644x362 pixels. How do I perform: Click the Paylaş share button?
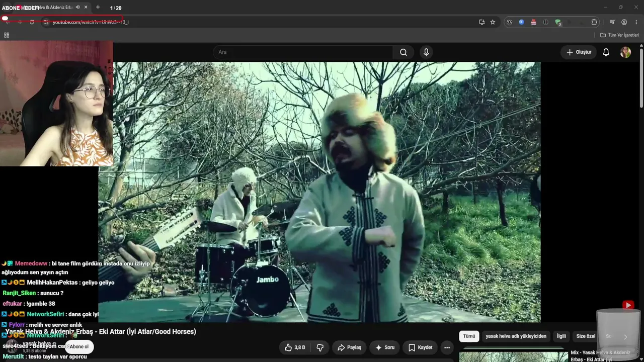349,347
